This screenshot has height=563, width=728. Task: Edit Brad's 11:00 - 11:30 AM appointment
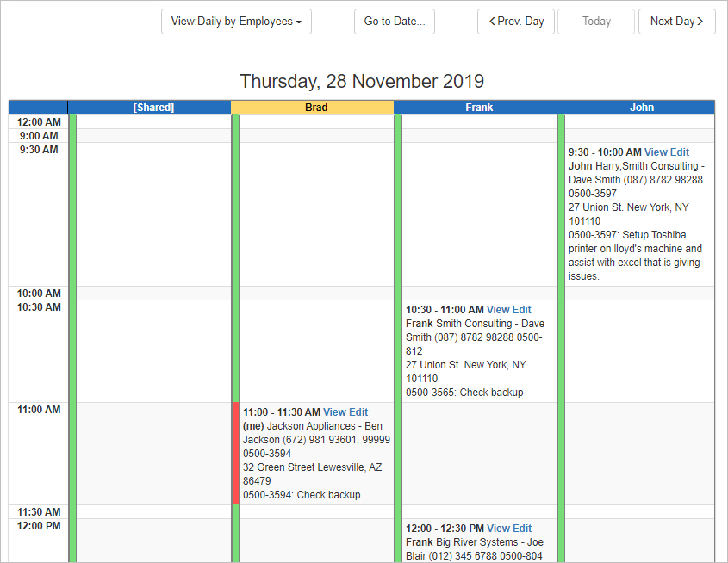pyautogui.click(x=358, y=412)
